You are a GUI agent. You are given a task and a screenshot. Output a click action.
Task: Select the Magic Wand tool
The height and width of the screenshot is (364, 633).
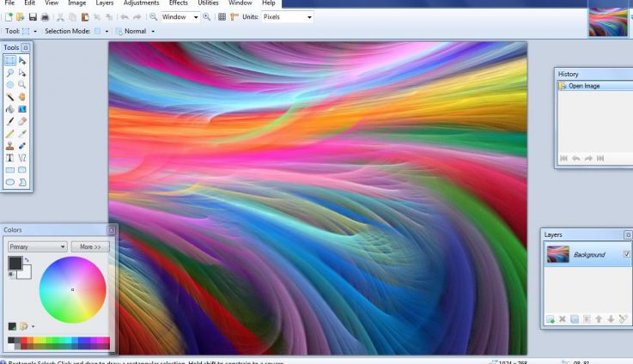10,97
